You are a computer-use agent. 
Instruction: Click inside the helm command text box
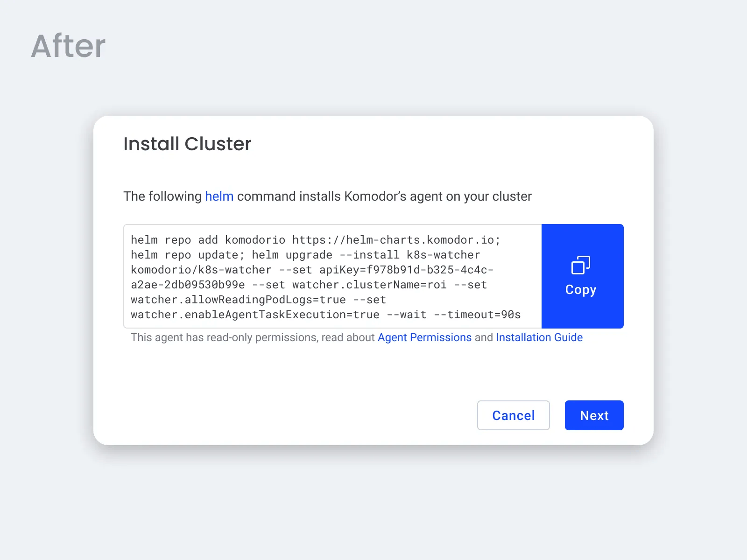click(x=332, y=276)
